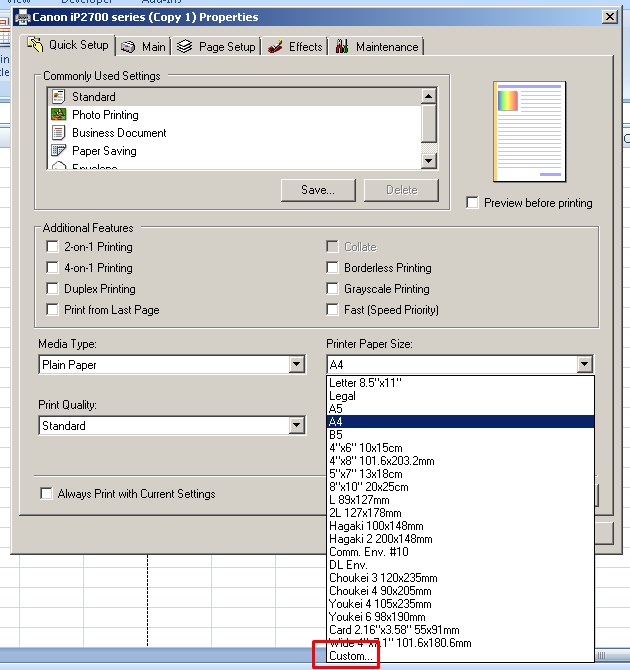Open the Quick Setup tab
The width and height of the screenshot is (630, 670).
pyautogui.click(x=68, y=45)
